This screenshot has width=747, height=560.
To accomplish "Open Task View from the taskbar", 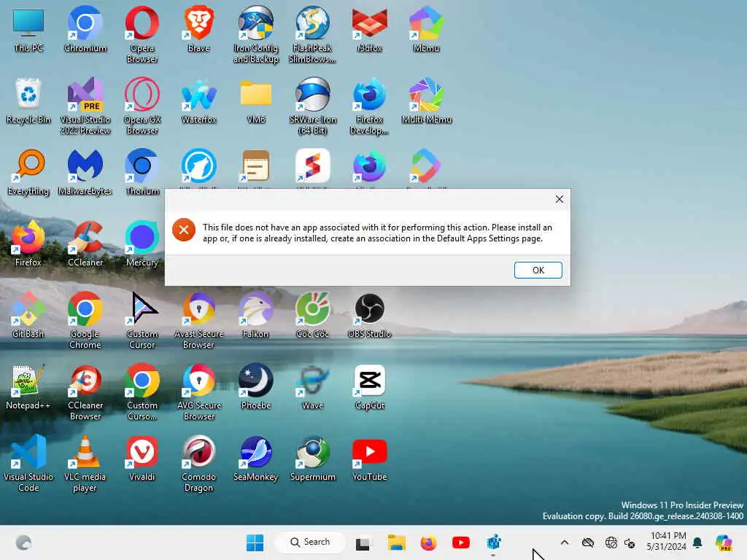I will [x=363, y=542].
